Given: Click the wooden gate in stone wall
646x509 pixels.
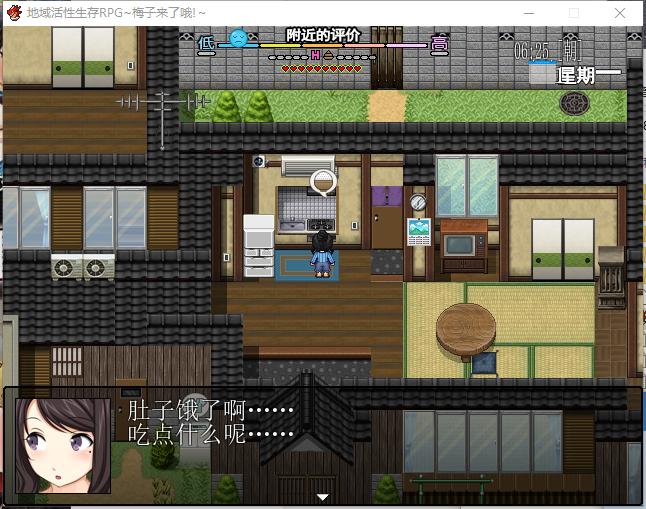Looking at the screenshot, I should pyautogui.click(x=386, y=58).
